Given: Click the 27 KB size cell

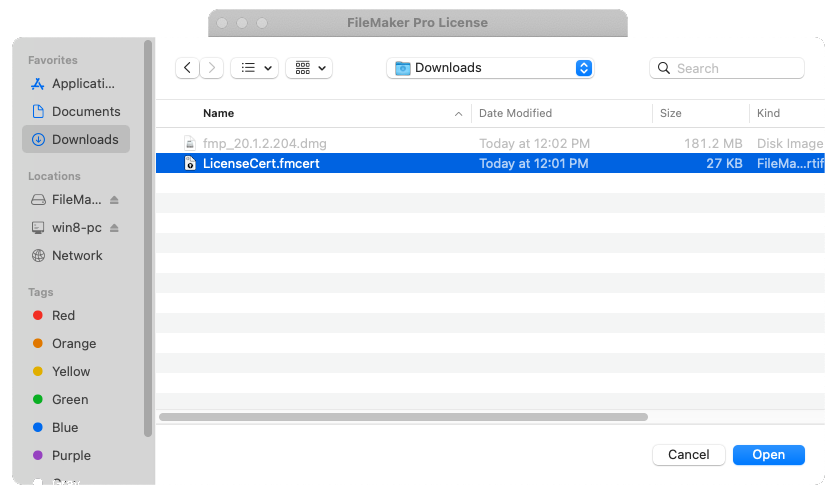Looking at the screenshot, I should [x=724, y=163].
